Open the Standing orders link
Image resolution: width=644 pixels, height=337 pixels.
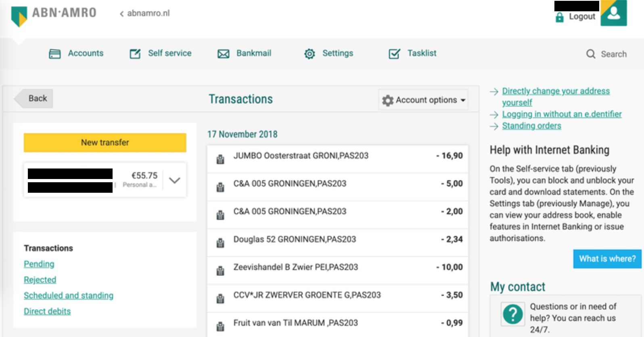pyautogui.click(x=531, y=126)
